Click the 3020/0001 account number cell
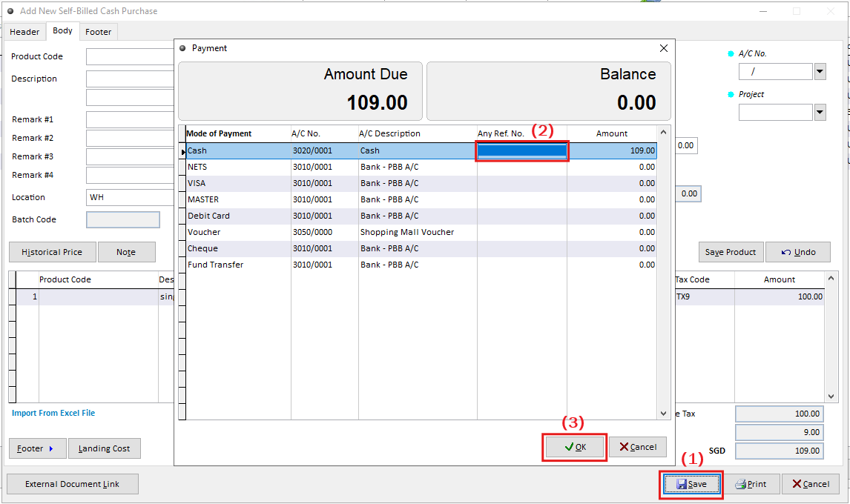The image size is (850, 504). coord(325,150)
